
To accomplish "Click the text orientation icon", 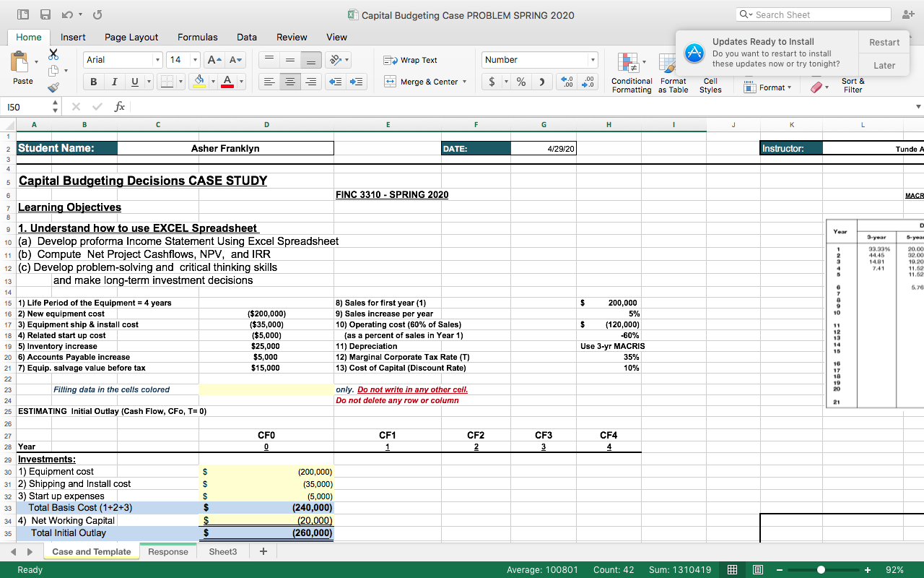I will point(334,60).
